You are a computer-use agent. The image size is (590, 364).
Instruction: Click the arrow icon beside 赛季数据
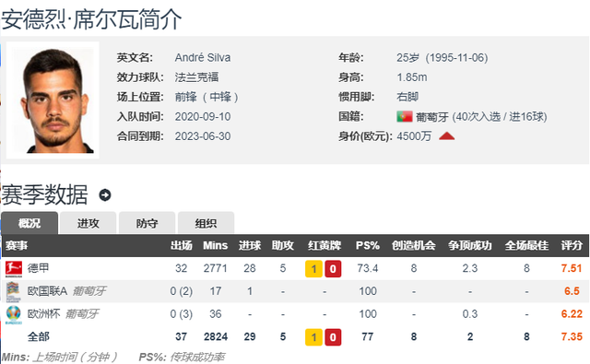(105, 194)
